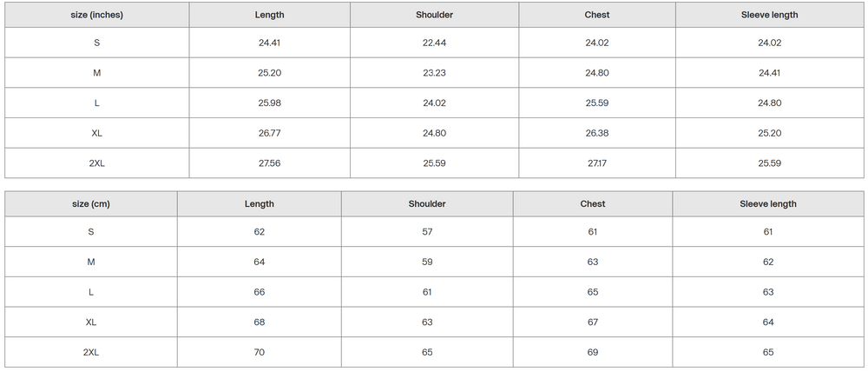The image size is (868, 372).
Task: Click the 'size (inches)' header cell
Action: 96,15
